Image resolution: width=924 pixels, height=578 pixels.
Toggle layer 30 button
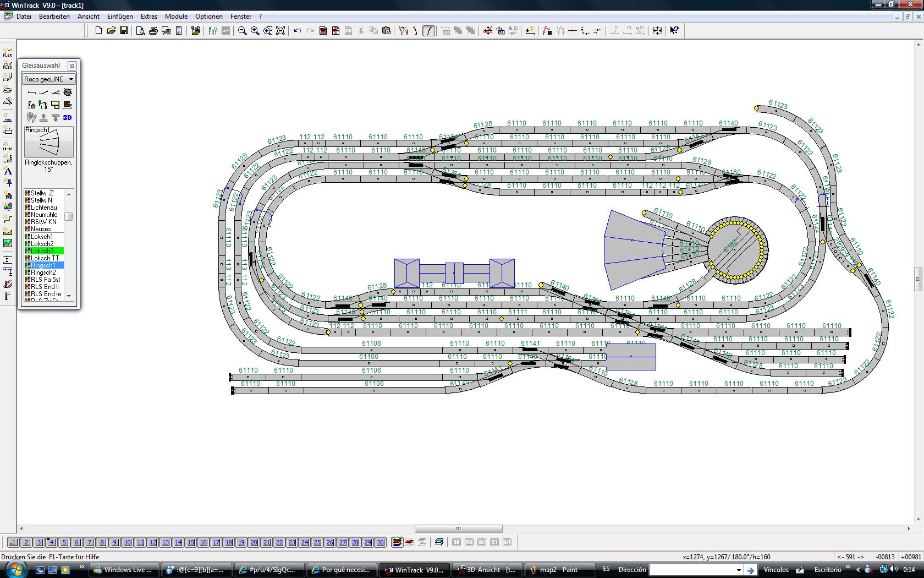coord(380,542)
